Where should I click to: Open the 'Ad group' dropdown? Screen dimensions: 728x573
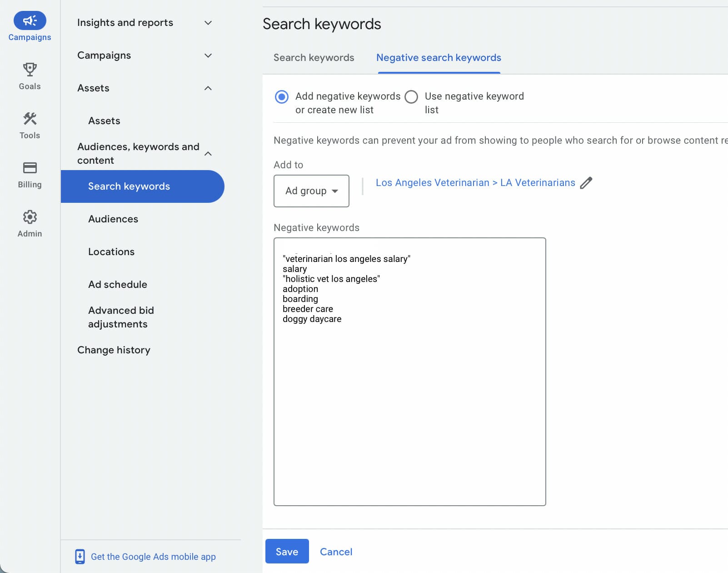[x=311, y=191]
